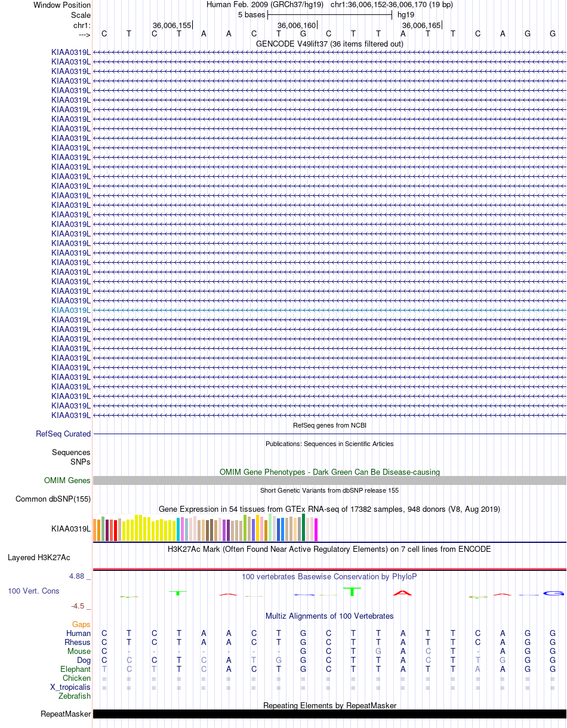Click the cyan bar in the GTEx chart
The height and width of the screenshot is (728, 567).
coord(178,530)
